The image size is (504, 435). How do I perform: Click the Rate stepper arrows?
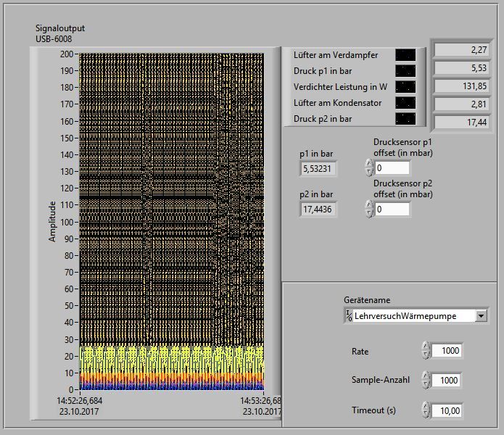tap(426, 351)
